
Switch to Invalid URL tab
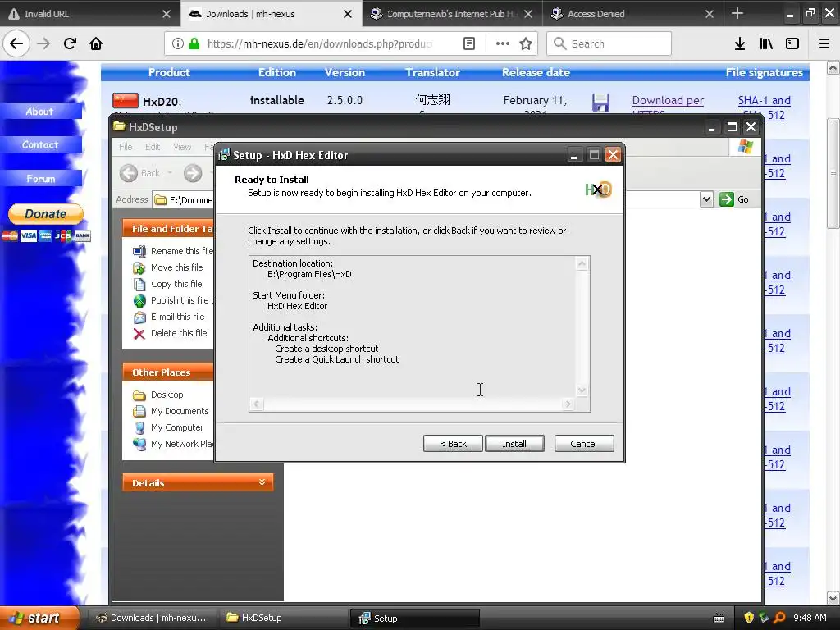89,13
